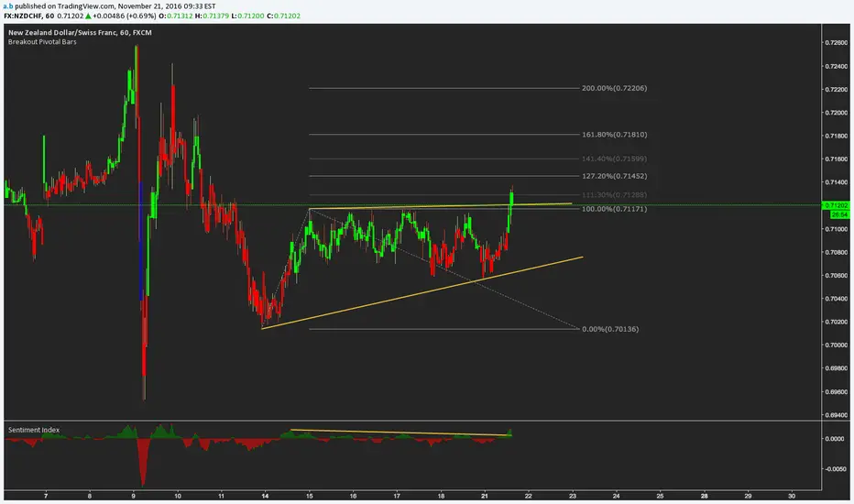
Task: Click the close price value C:0.71202
Action: [284, 16]
